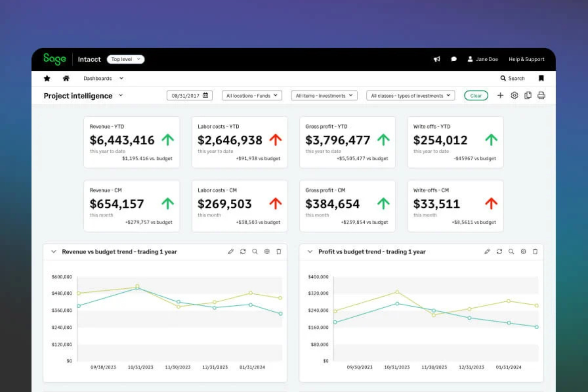Image resolution: width=588 pixels, height=392 pixels.
Task: Open announcements via the megaphone icon
Action: click(x=437, y=59)
